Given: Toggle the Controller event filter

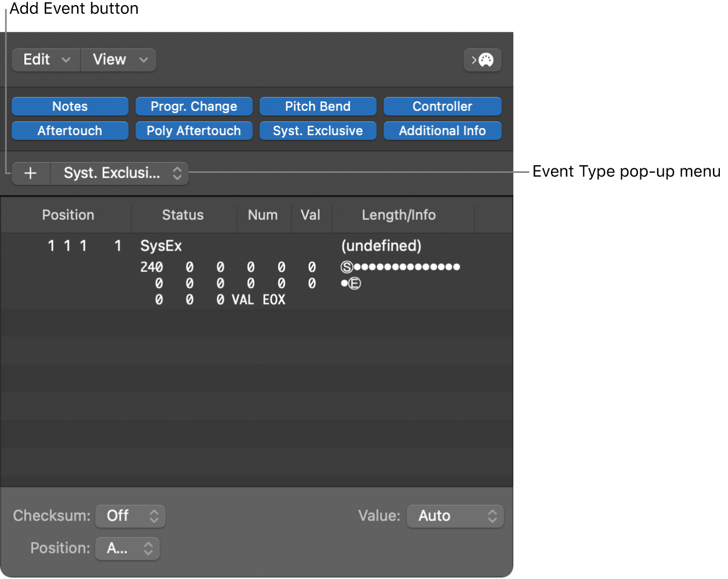Looking at the screenshot, I should 442,106.
